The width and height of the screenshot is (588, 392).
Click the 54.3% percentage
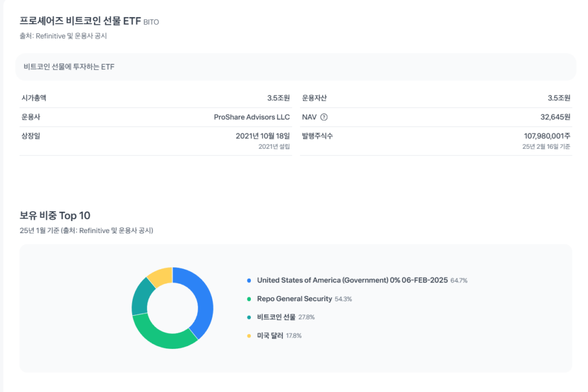coord(343,299)
